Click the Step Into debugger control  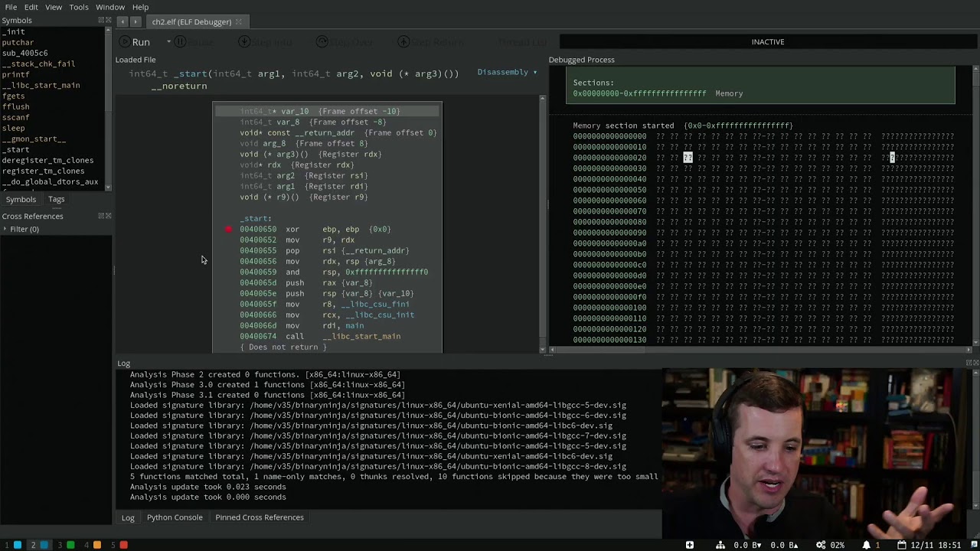click(266, 42)
